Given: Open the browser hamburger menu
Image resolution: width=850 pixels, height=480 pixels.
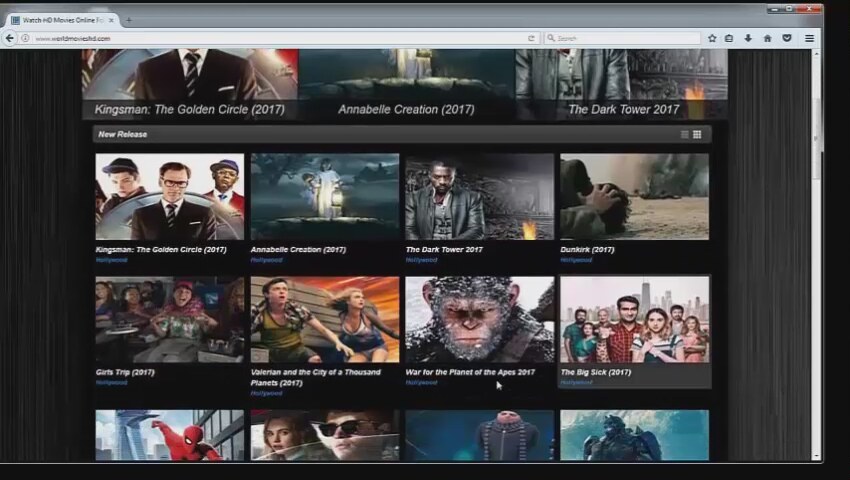Looking at the screenshot, I should point(809,39).
